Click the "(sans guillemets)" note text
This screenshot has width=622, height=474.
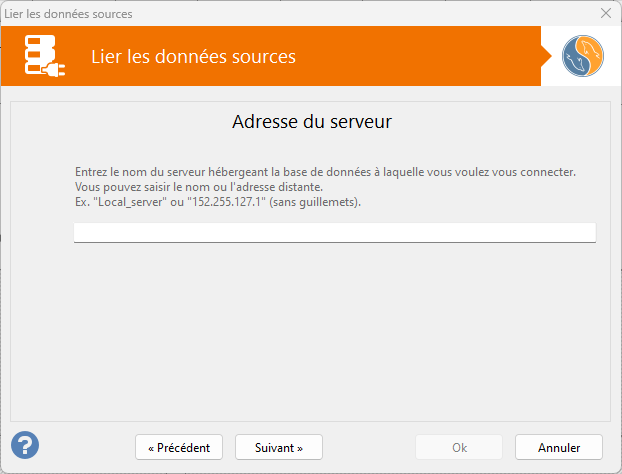[x=313, y=202]
